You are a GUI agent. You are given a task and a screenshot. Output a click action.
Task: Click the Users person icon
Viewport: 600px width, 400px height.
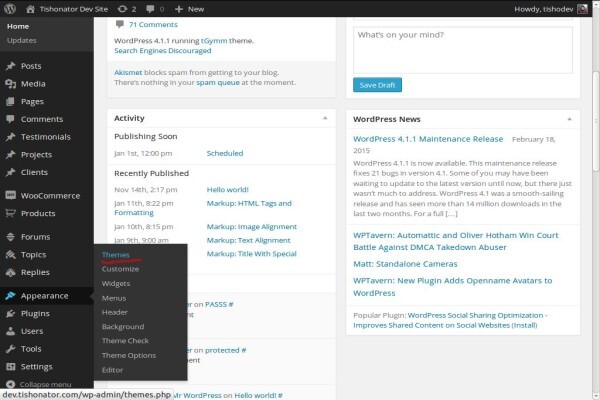click(x=10, y=331)
